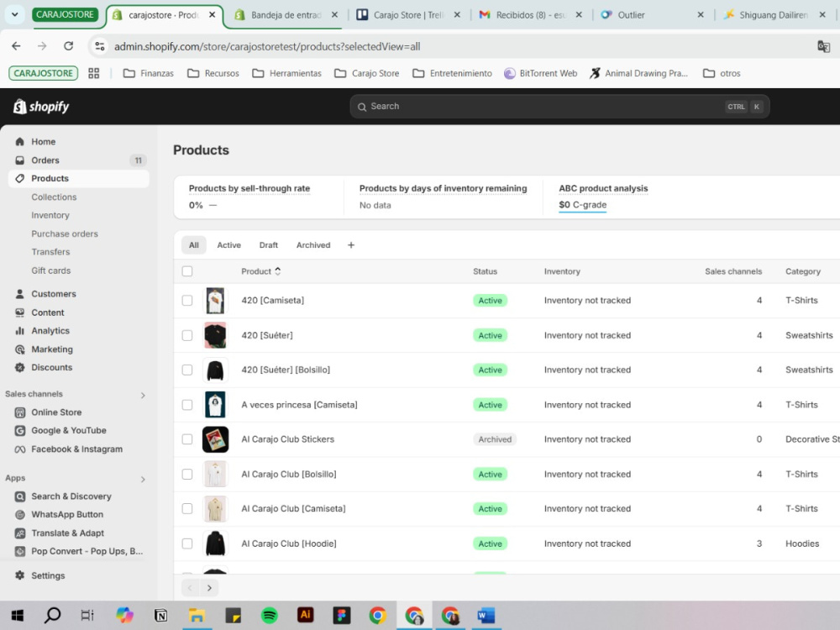Open Inventory under Products
Screen dimensions: 840x630
[50, 215]
